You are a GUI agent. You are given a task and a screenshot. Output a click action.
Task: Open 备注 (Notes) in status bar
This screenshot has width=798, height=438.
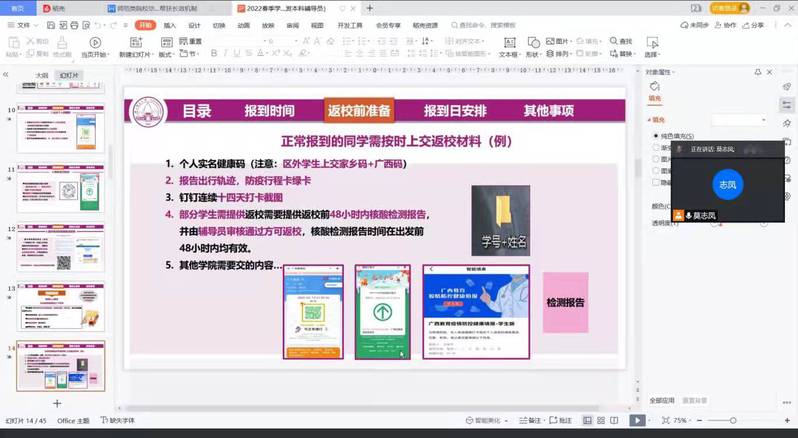point(532,421)
